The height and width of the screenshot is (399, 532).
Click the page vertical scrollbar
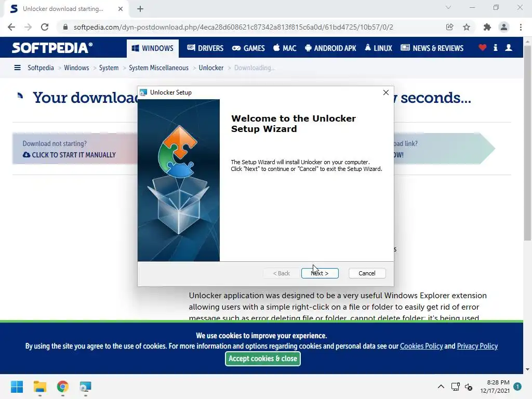pos(527,142)
